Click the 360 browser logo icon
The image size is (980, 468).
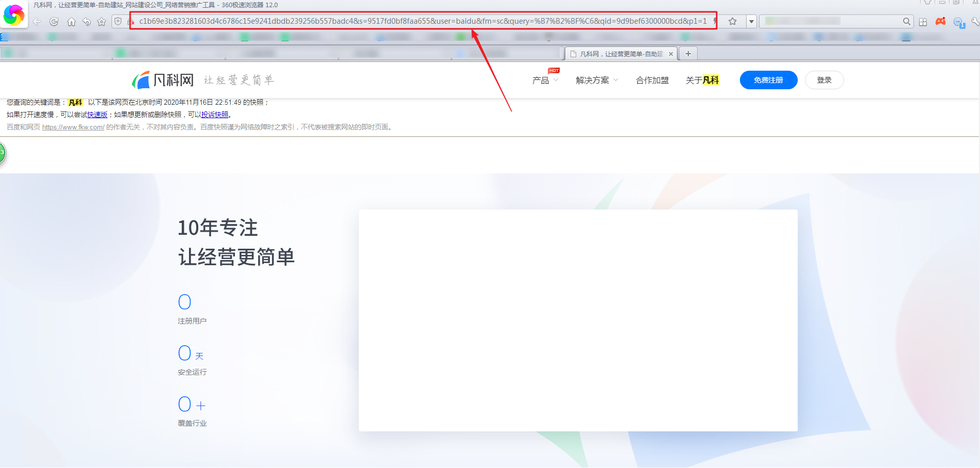[13, 15]
